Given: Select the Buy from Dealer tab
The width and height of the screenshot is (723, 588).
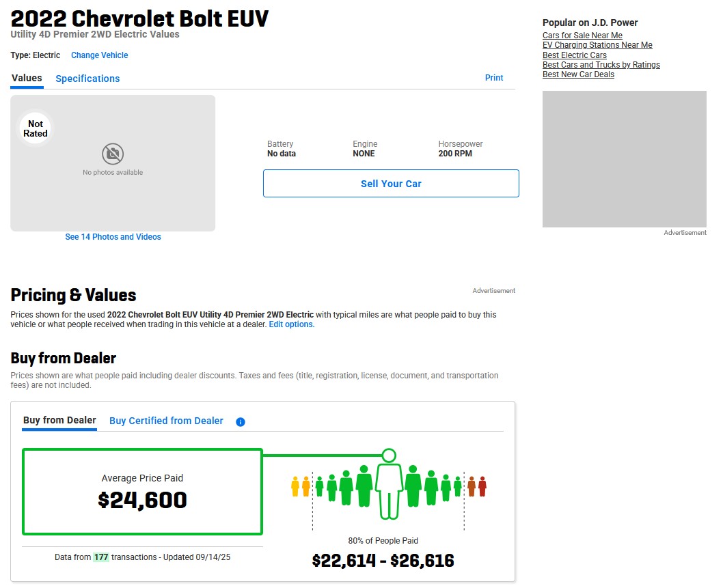Looking at the screenshot, I should pyautogui.click(x=59, y=420).
